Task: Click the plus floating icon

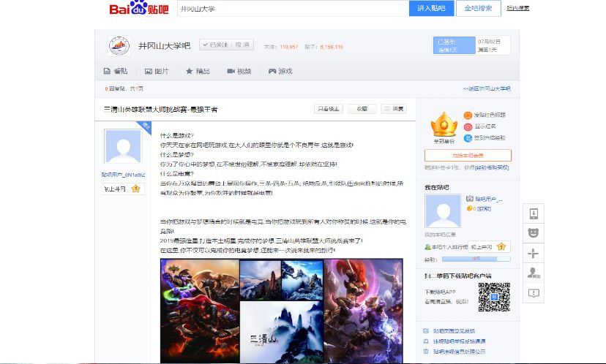Action: coord(534,253)
